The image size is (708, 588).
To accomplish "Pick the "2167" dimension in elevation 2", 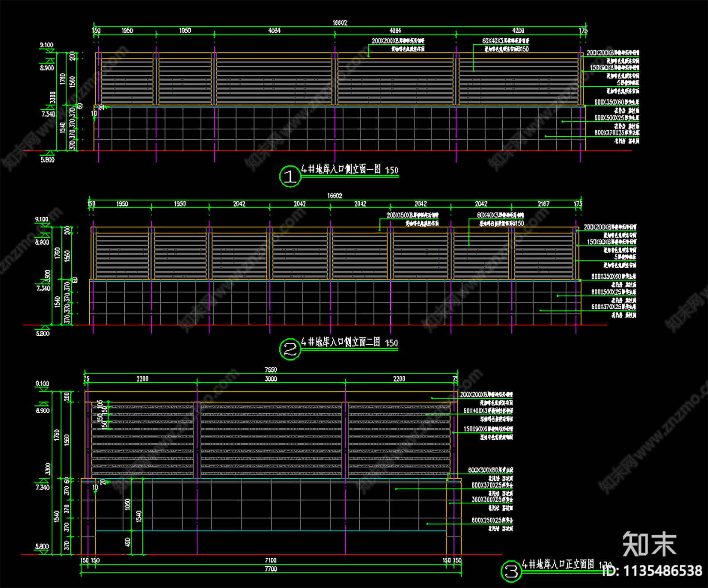I will coord(543,204).
